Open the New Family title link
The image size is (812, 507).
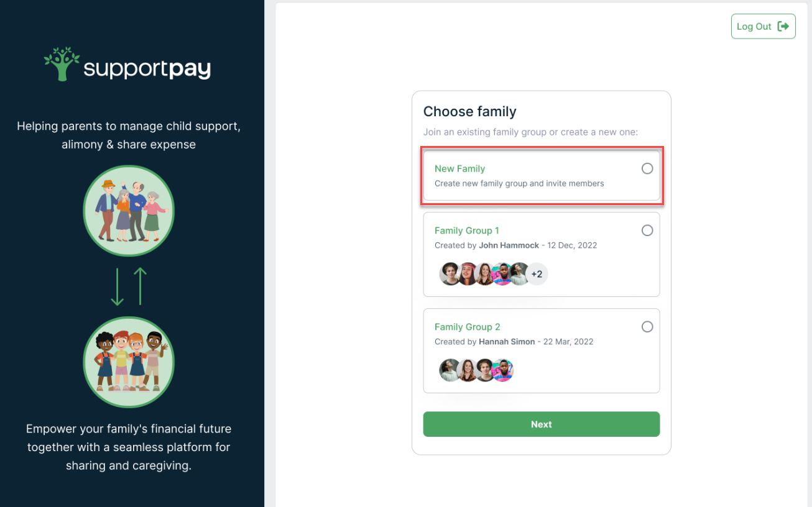[x=459, y=168]
